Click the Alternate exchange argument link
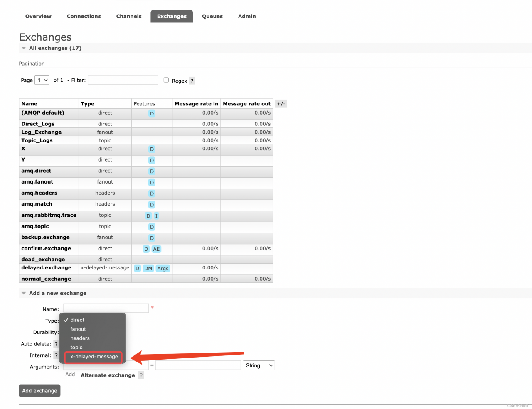Image resolution: width=532 pixels, height=409 pixels. pos(108,375)
